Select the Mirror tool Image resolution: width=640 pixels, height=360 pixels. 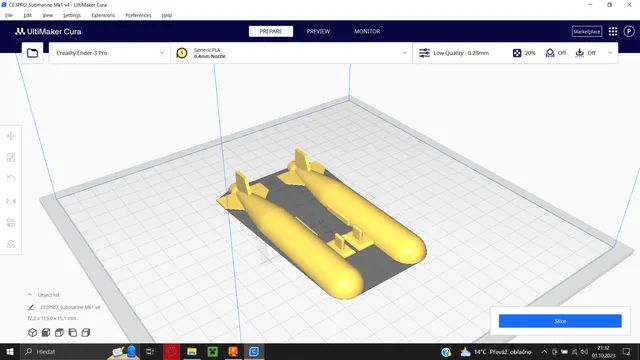11,201
